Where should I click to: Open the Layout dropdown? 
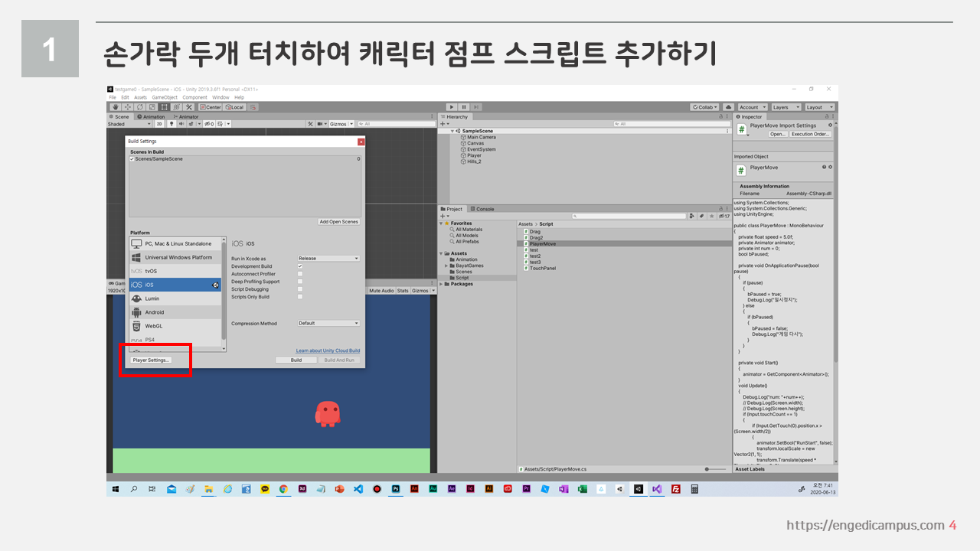click(819, 107)
